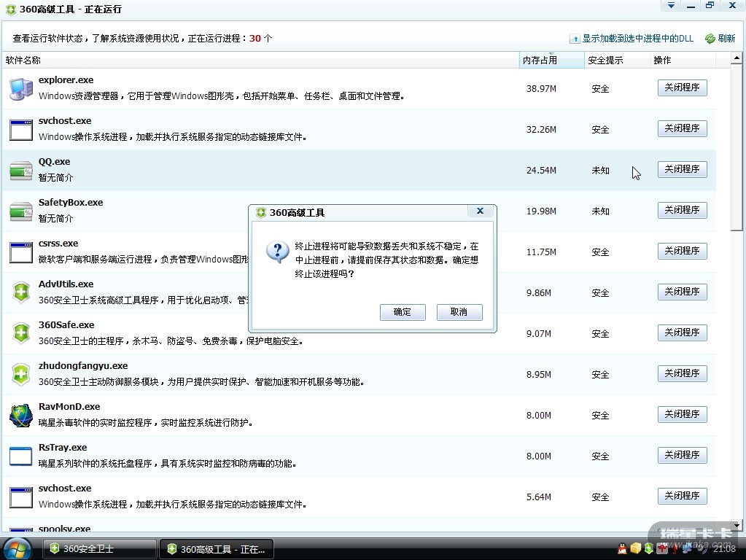Click the explorer.exe process icon
This screenshot has width=746, height=560.
(20, 88)
